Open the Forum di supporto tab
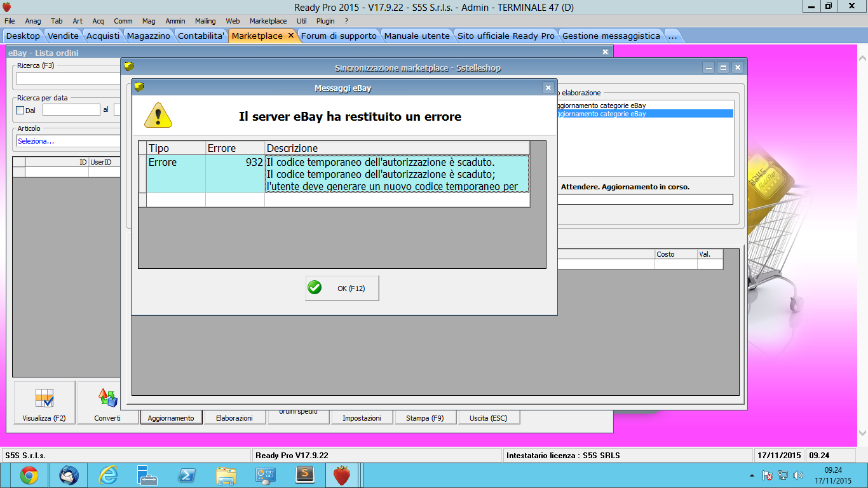This screenshot has height=488, width=868. (x=339, y=36)
